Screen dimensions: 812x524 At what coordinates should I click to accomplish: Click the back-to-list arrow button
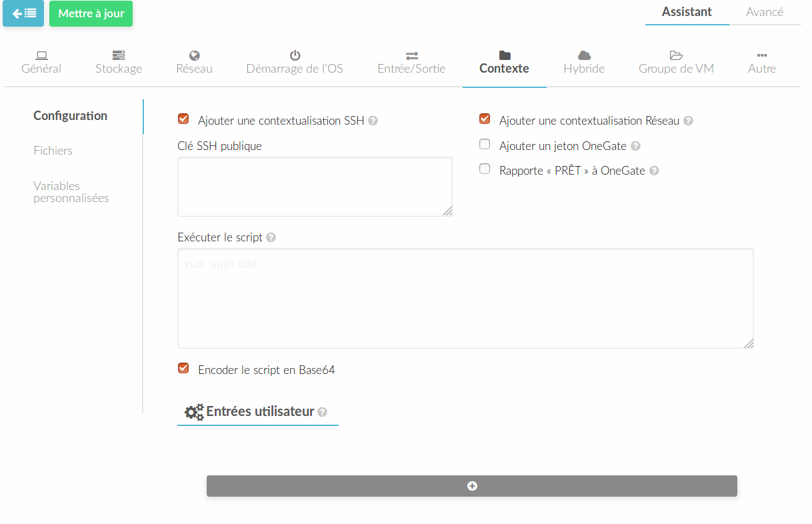pyautogui.click(x=23, y=13)
